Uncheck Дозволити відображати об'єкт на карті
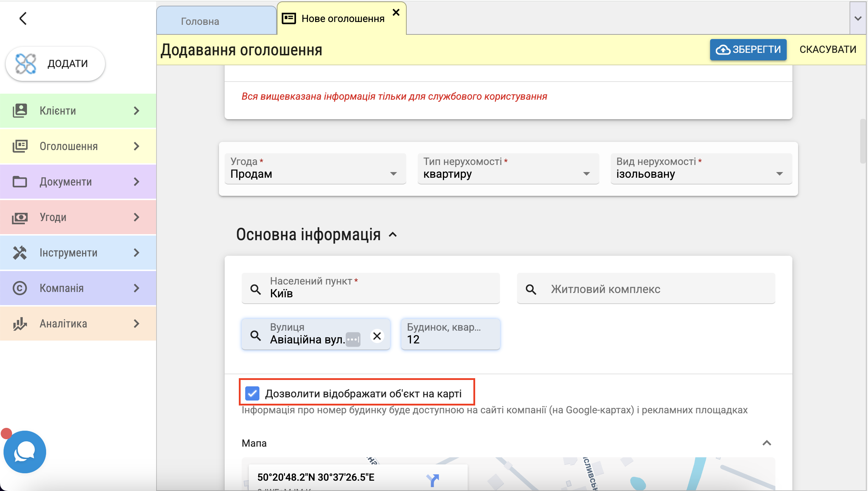This screenshot has width=868, height=491. 252,393
